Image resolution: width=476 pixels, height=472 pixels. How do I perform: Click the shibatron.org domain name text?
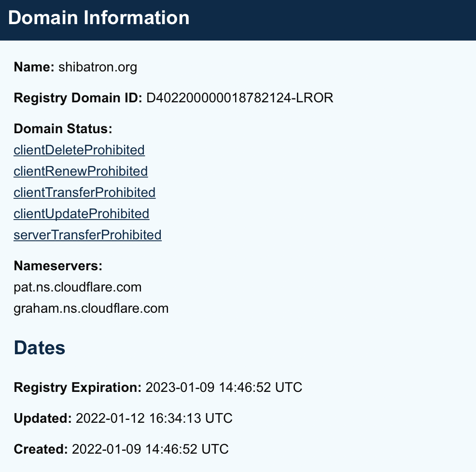98,67
